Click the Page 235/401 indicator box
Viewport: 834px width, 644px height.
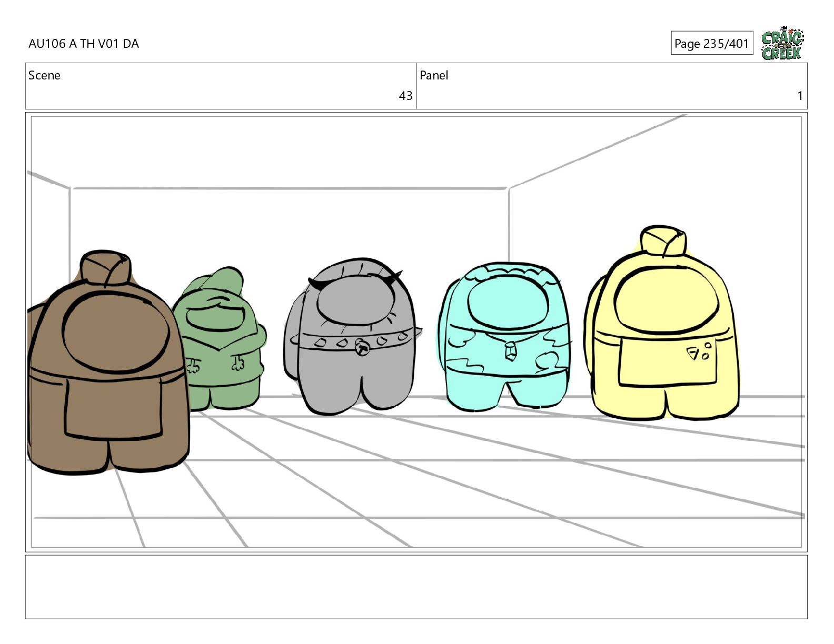[712, 43]
